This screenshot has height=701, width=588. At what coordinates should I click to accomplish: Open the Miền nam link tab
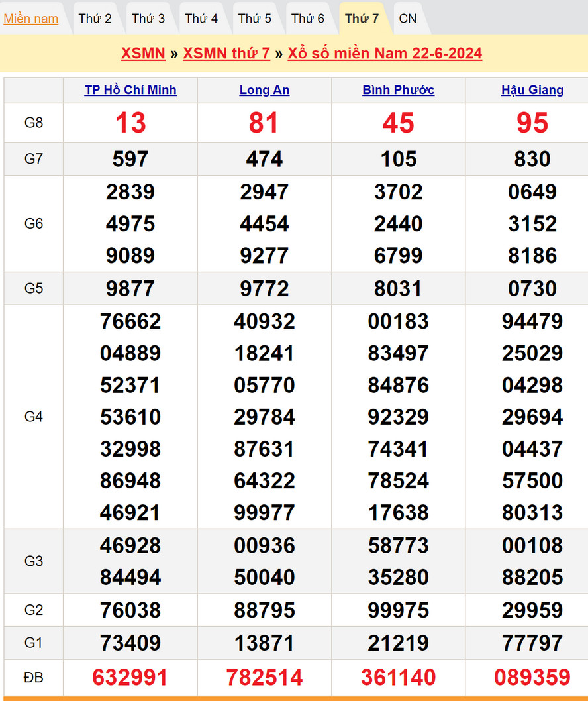(x=30, y=19)
